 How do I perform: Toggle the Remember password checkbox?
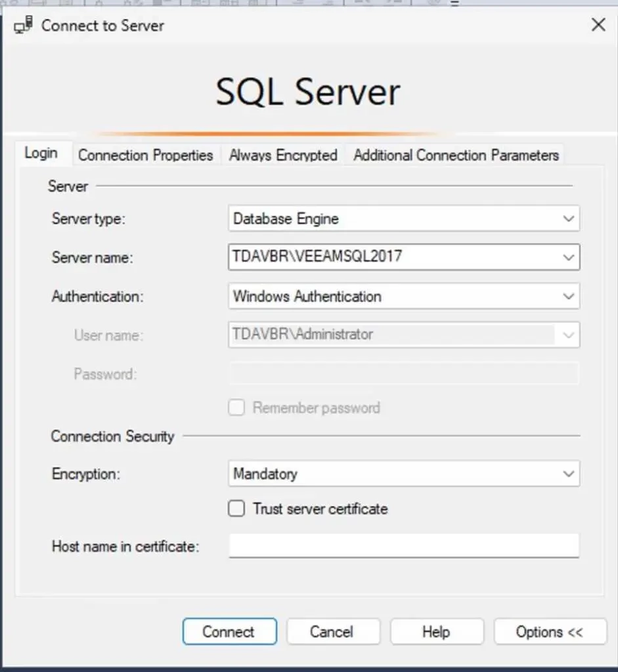[x=236, y=407]
